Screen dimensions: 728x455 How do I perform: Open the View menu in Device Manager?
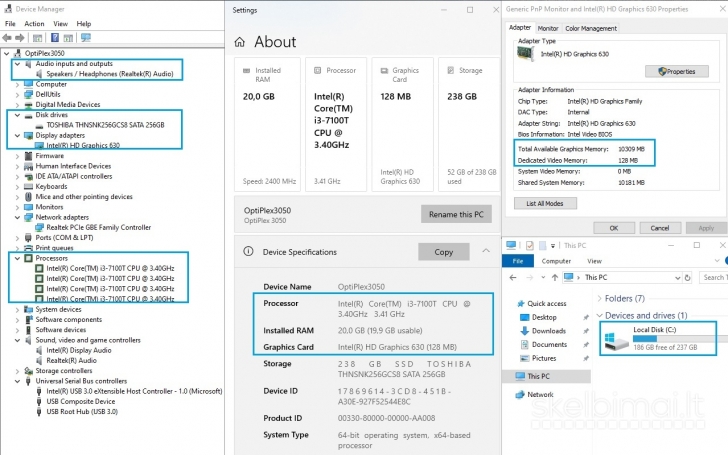pos(60,24)
